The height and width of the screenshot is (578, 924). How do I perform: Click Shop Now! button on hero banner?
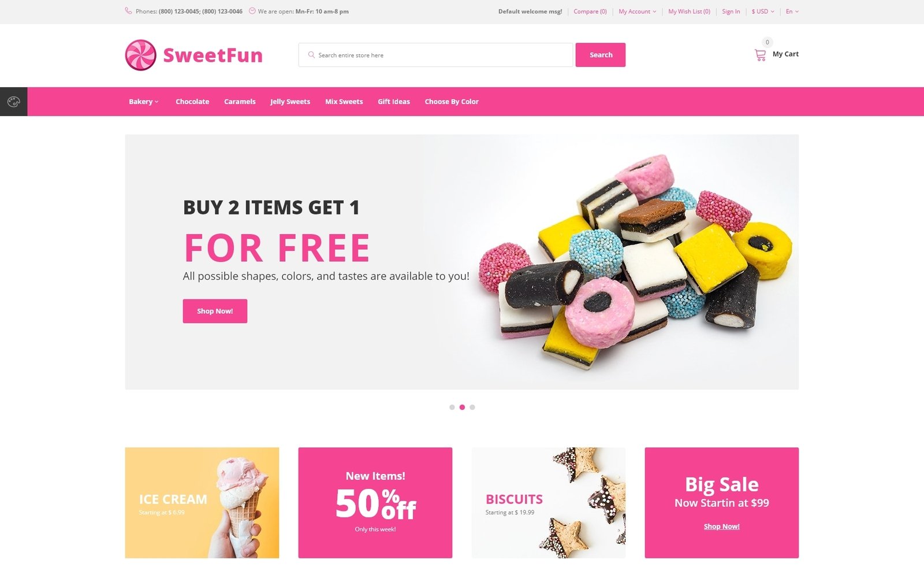[215, 311]
